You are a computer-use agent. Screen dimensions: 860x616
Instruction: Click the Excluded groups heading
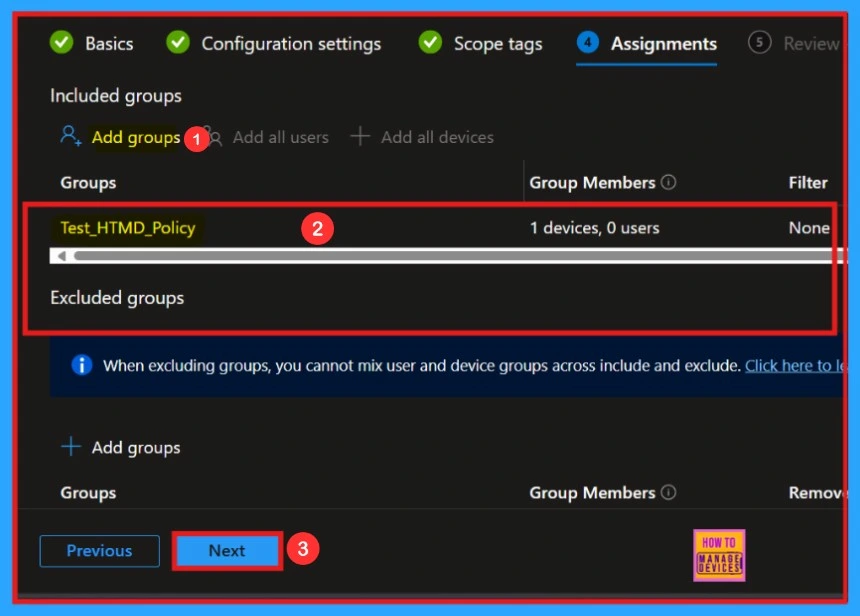point(117,298)
